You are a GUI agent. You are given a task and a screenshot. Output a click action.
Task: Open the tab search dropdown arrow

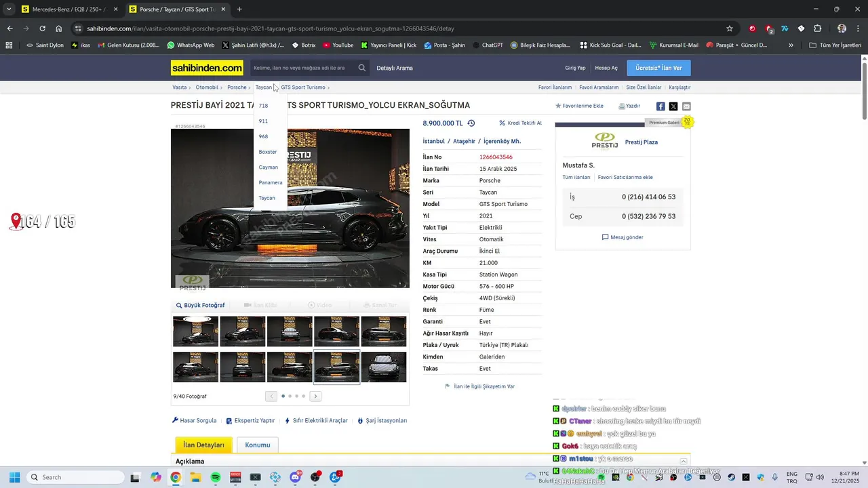(x=9, y=9)
